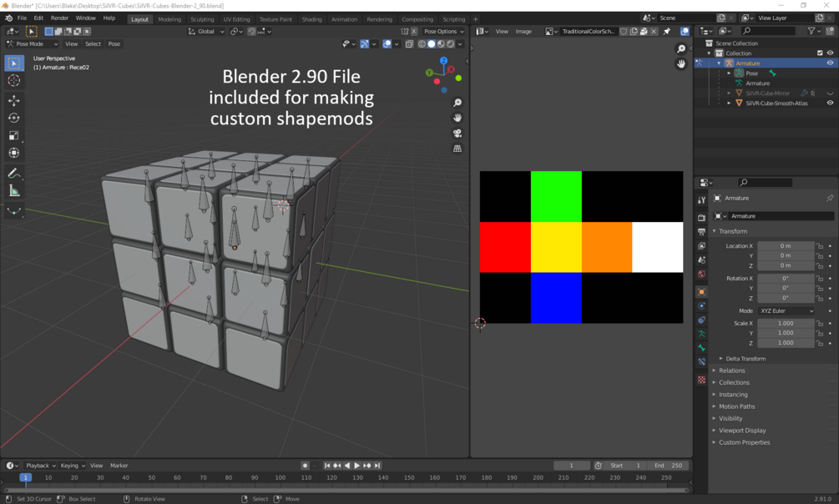
Task: Toggle viewport overlays button
Action: click(x=387, y=44)
